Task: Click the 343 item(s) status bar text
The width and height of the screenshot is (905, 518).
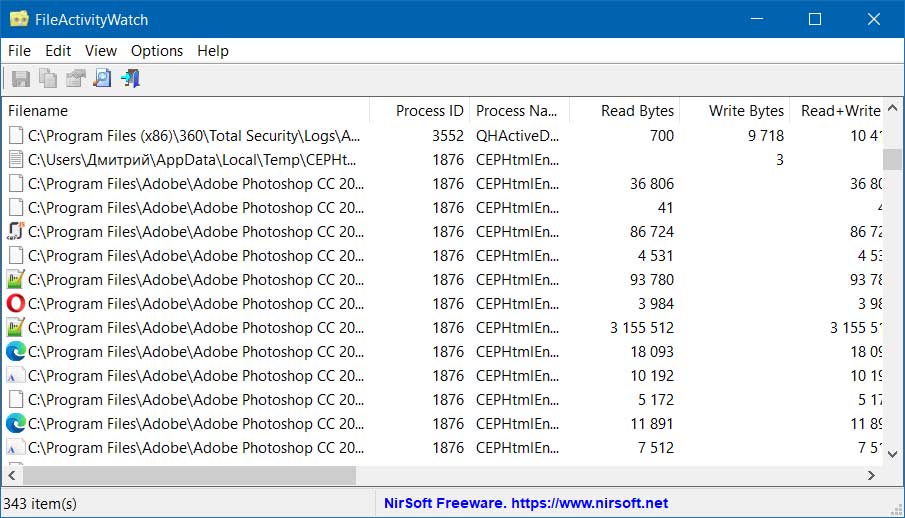Action: click(40, 504)
